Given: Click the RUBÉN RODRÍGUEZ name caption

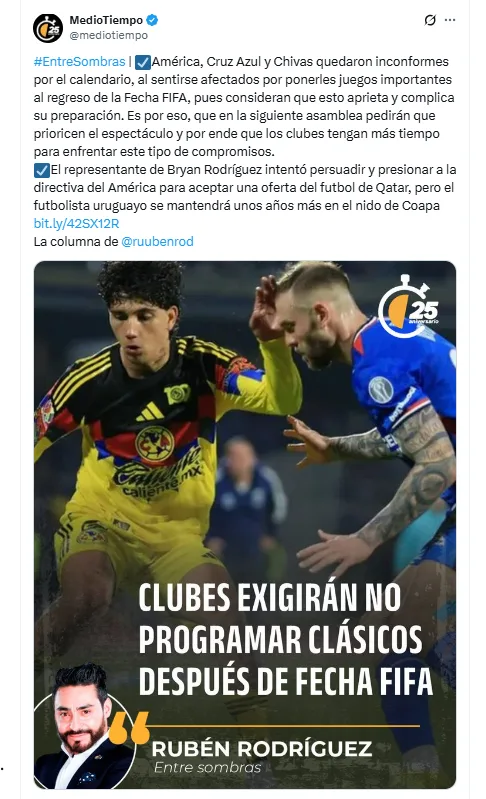Looking at the screenshot, I should (x=262, y=749).
